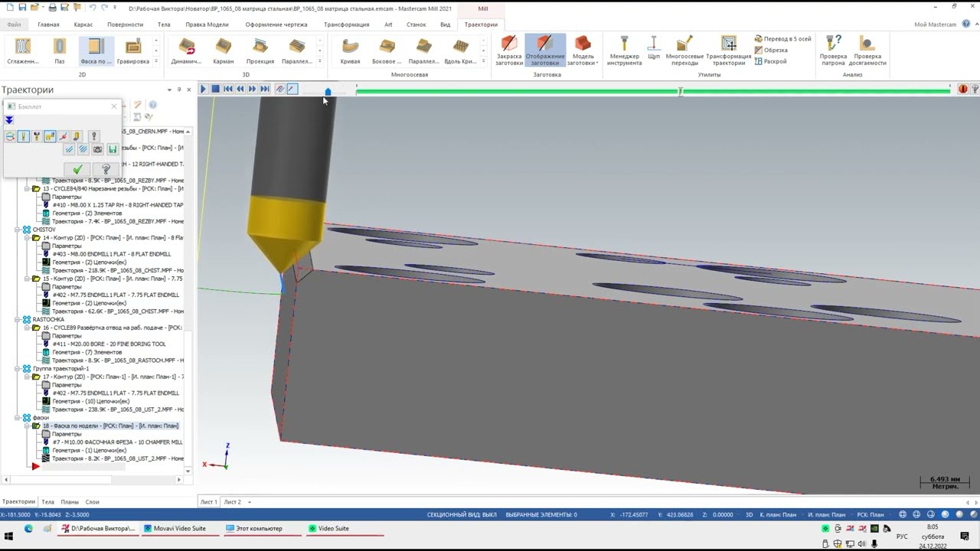This screenshot has height=551, width=980.
Task: Select the Кривая multiaxis toolpath
Action: (x=350, y=51)
